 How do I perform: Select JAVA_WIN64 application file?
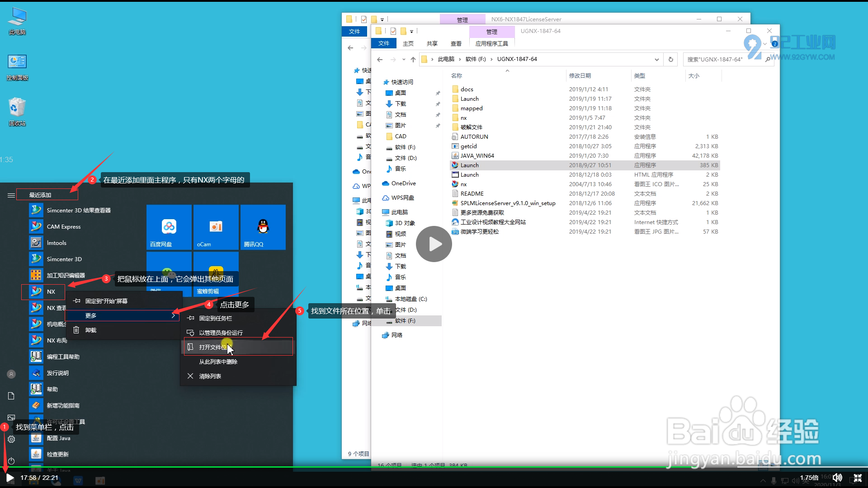[477, 156]
